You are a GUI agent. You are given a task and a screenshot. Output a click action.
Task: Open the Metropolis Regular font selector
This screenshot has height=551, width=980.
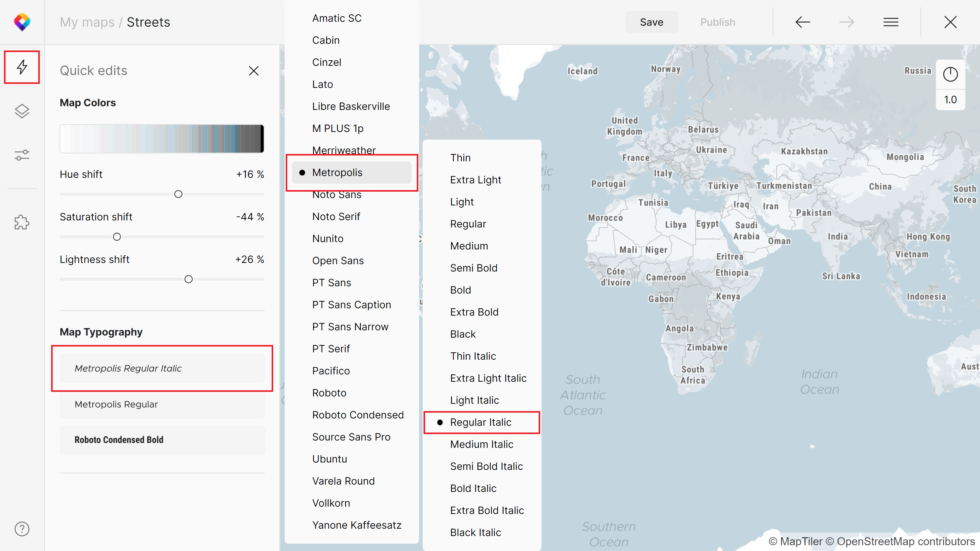162,404
